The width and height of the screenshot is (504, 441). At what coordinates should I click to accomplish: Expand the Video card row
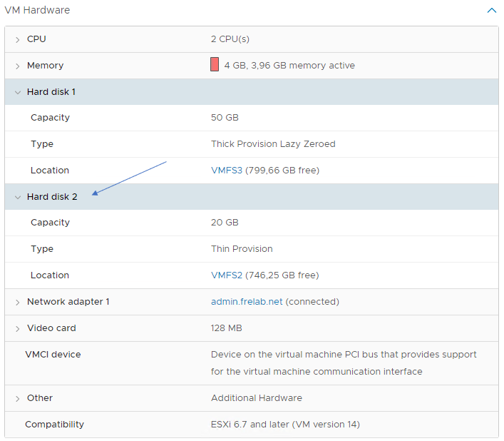[18, 328]
